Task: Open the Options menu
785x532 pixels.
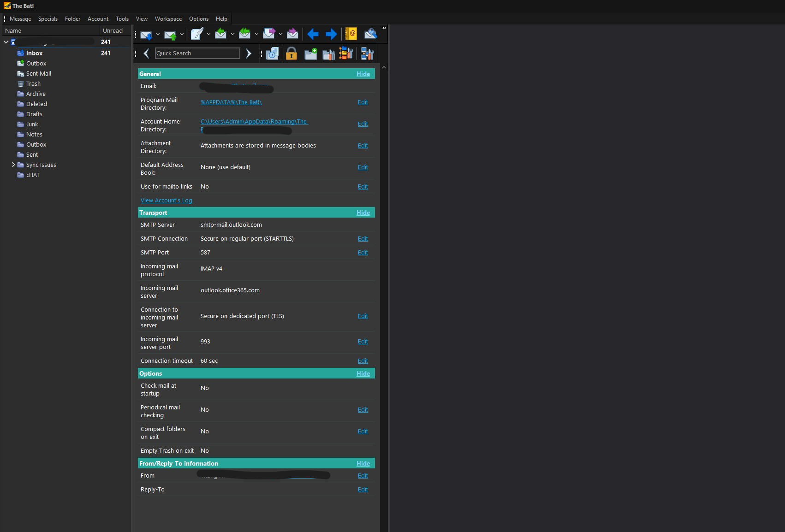Action: click(199, 19)
